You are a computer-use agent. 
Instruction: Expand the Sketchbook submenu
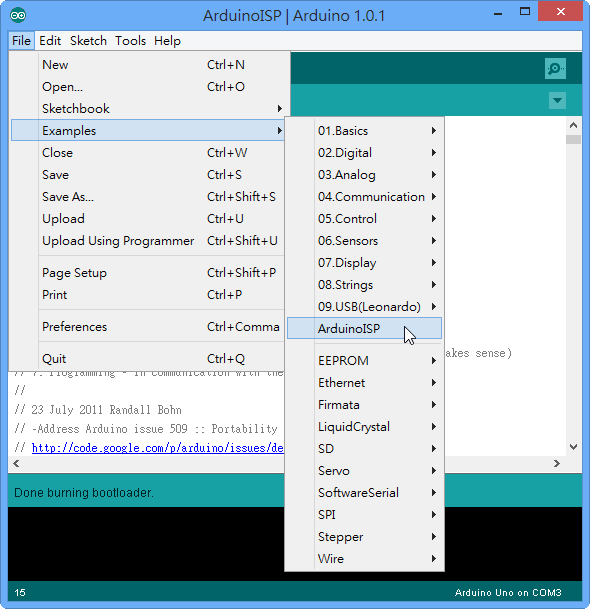tap(148, 109)
